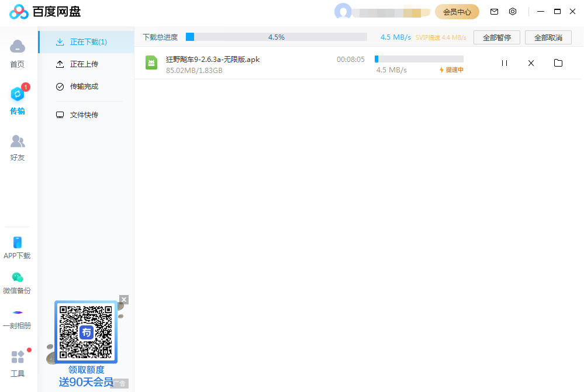
Task: Click the 全部暂停 button
Action: coord(497,37)
